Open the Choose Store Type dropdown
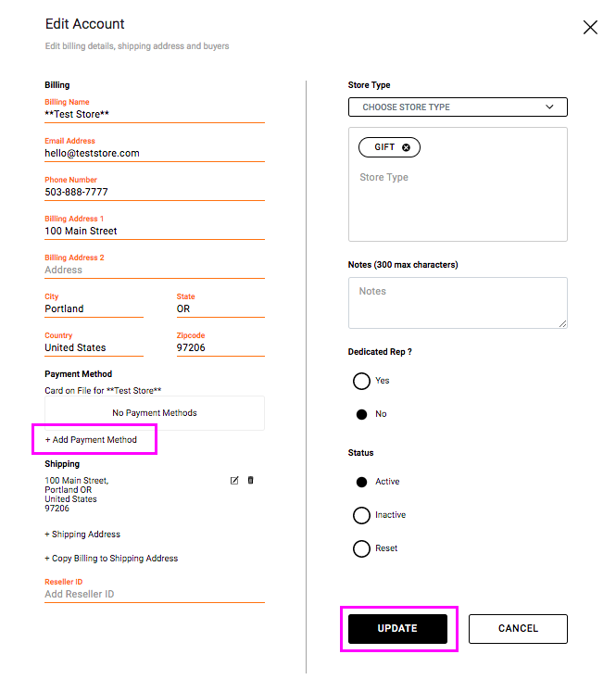 [x=458, y=107]
